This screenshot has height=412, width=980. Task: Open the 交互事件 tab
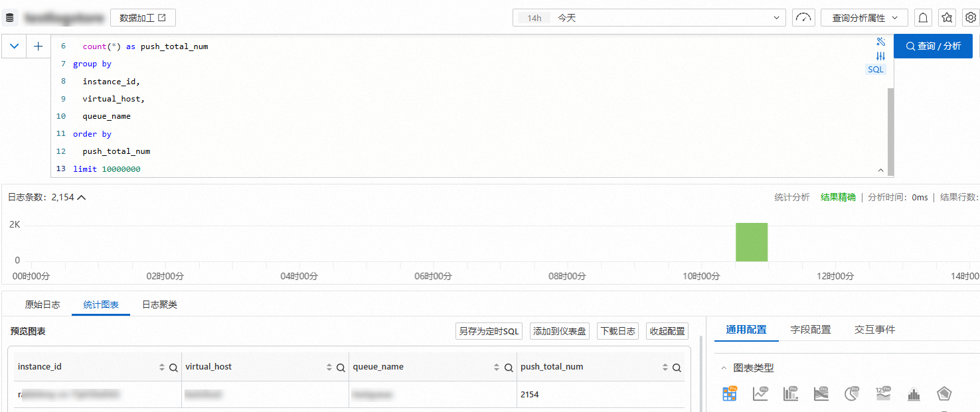[874, 330]
